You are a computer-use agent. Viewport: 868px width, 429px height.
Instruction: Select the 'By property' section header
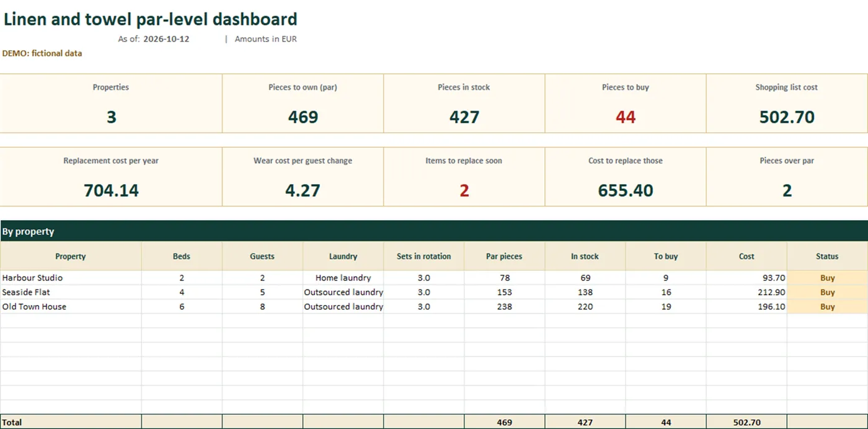[434, 231]
